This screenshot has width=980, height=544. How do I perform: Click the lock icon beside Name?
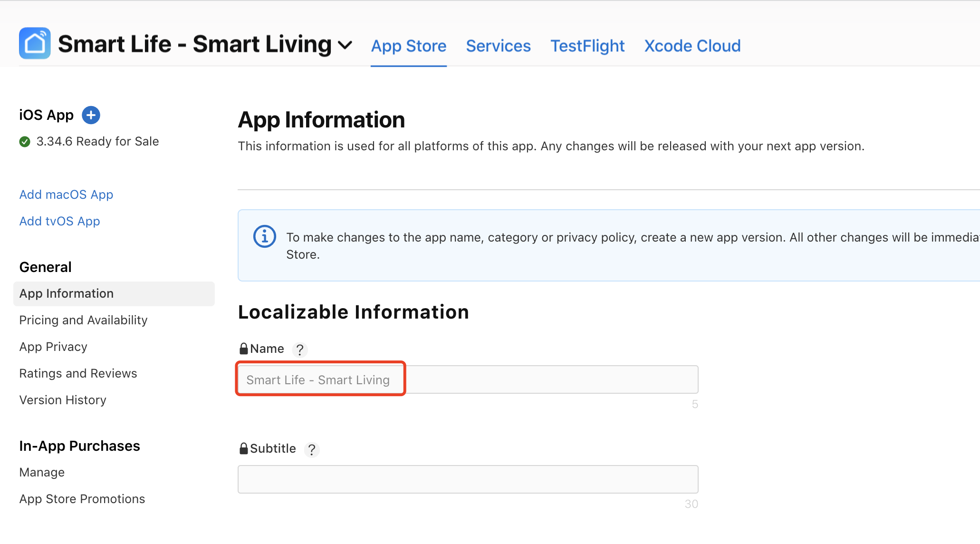243,349
